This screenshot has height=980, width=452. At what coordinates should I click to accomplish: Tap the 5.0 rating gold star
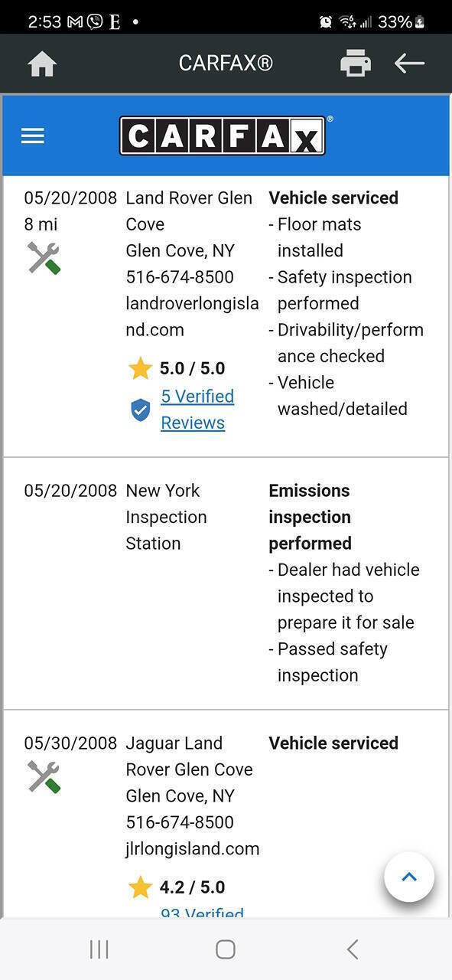click(140, 369)
